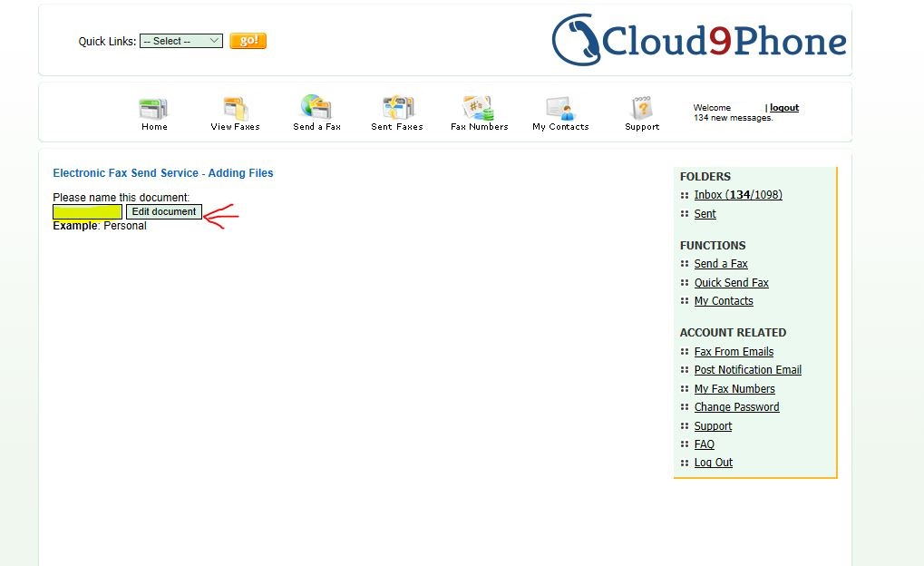This screenshot has height=566, width=924.
Task: Click the 'Please name this document:' label
Action: 122,198
